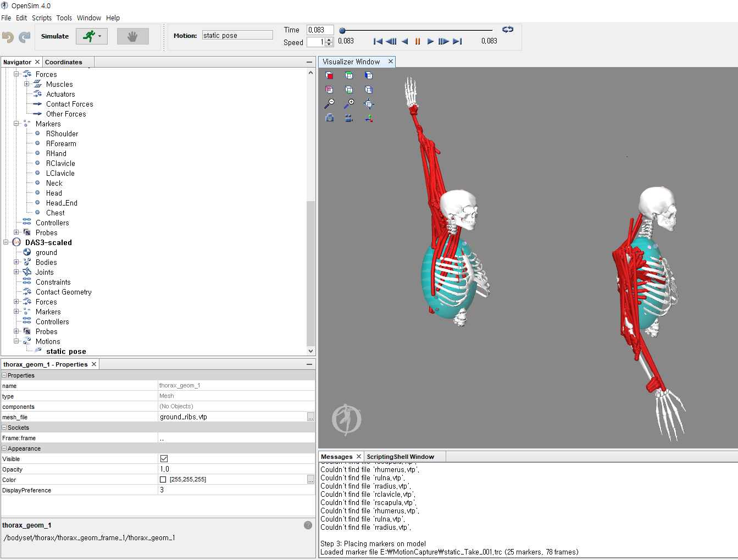Start recording with the video camera icon

(349, 118)
